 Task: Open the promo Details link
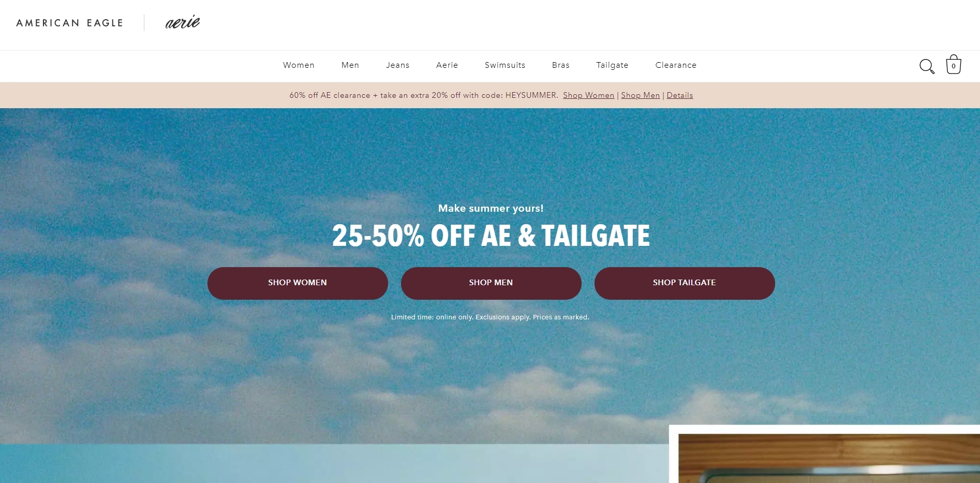pos(680,95)
